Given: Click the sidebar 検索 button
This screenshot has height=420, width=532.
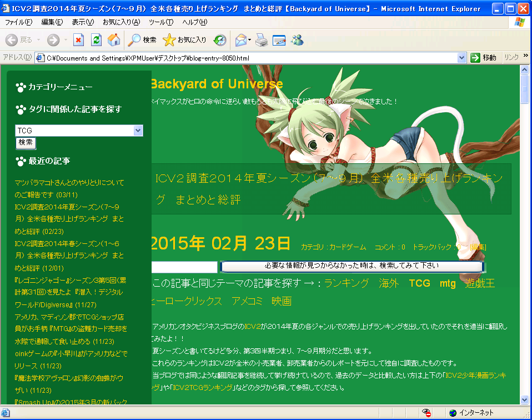Looking at the screenshot, I should [26, 143].
